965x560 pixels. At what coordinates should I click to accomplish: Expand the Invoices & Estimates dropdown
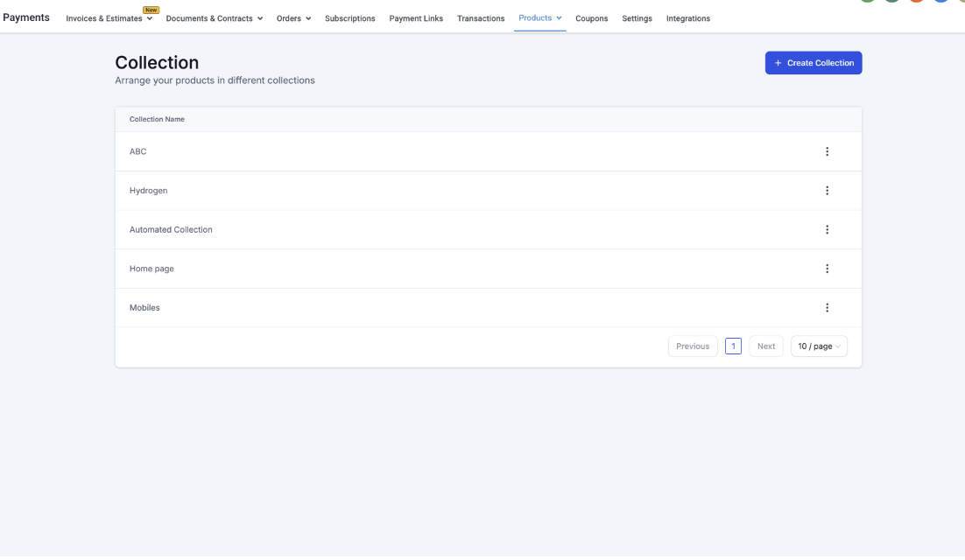click(x=109, y=18)
